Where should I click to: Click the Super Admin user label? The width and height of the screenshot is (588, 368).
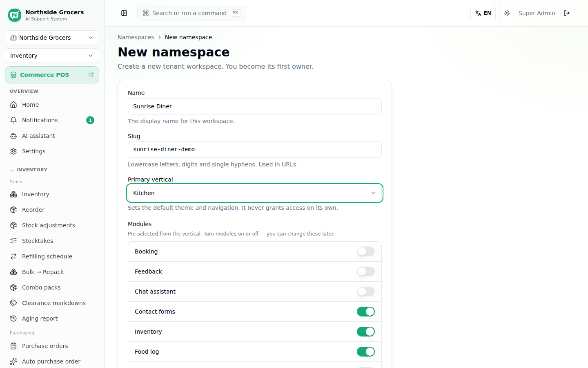537,13
